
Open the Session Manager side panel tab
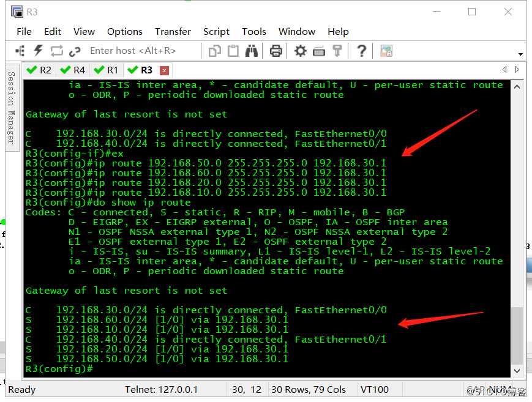(x=11, y=108)
